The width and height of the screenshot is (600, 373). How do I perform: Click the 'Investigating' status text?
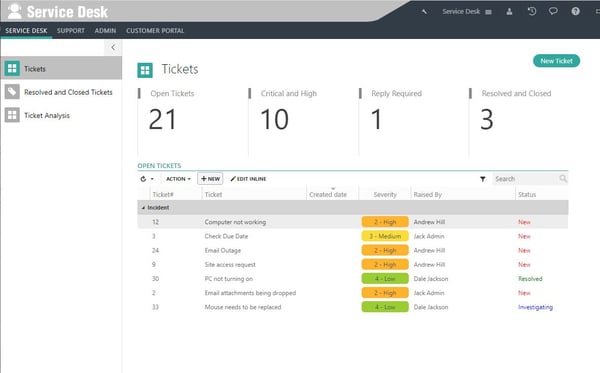535,307
